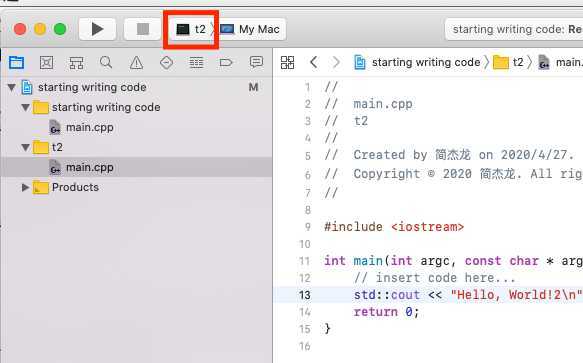Collapse the starting writing code folder group
The height and width of the screenshot is (363, 583).
coord(26,107)
